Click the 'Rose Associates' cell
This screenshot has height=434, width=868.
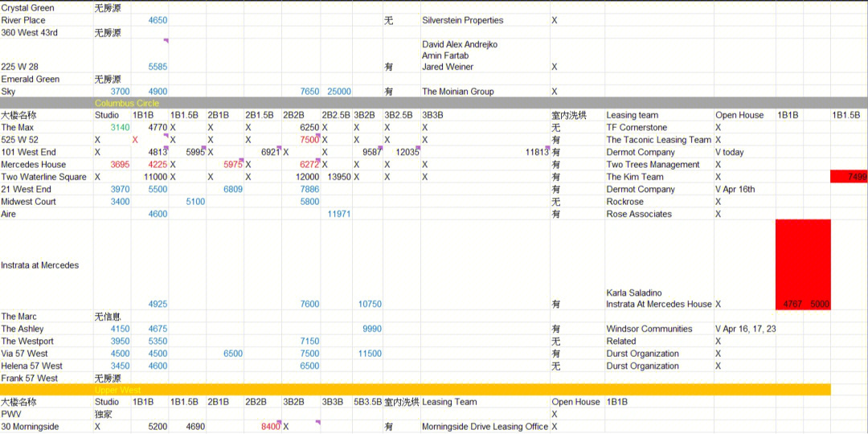(639, 215)
